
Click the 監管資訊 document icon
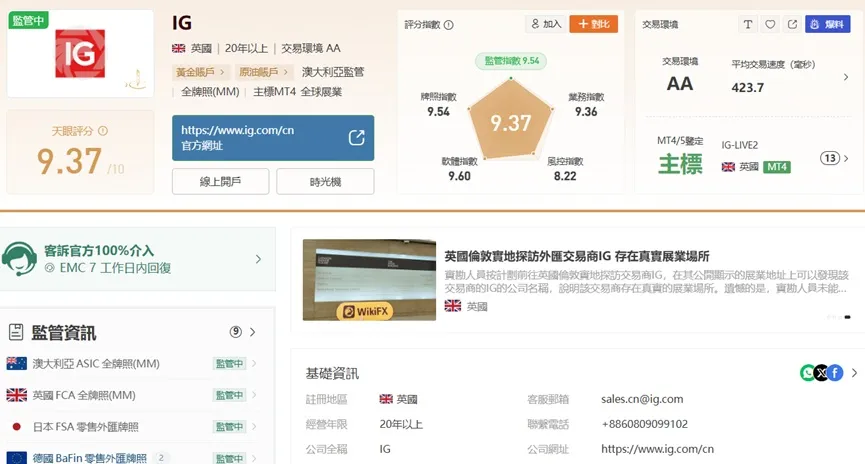(x=16, y=332)
